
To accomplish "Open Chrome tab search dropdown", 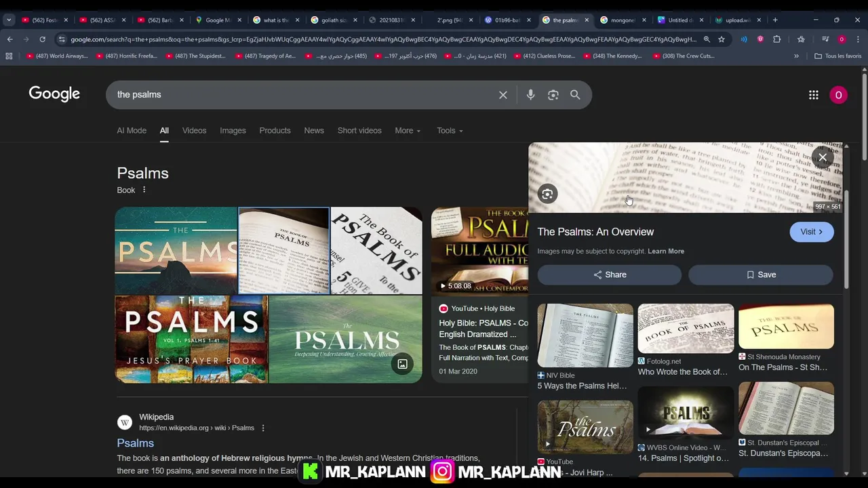I will point(8,20).
